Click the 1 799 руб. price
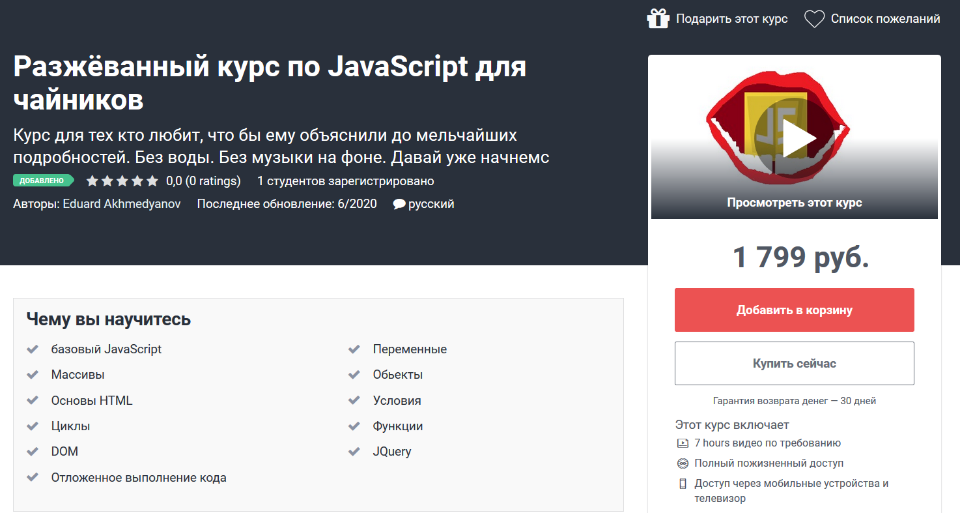This screenshot has height=513, width=960. (x=801, y=257)
